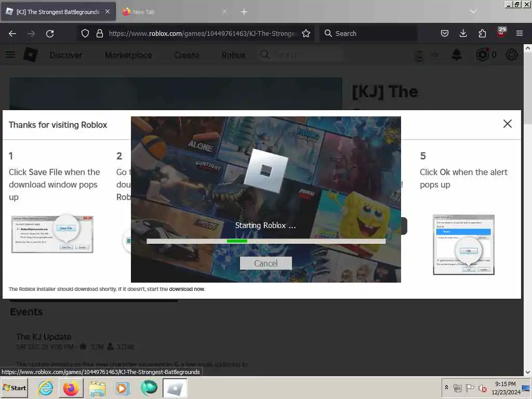The image size is (532, 399).
Task: Focus the URL address bar
Action: pos(202,33)
